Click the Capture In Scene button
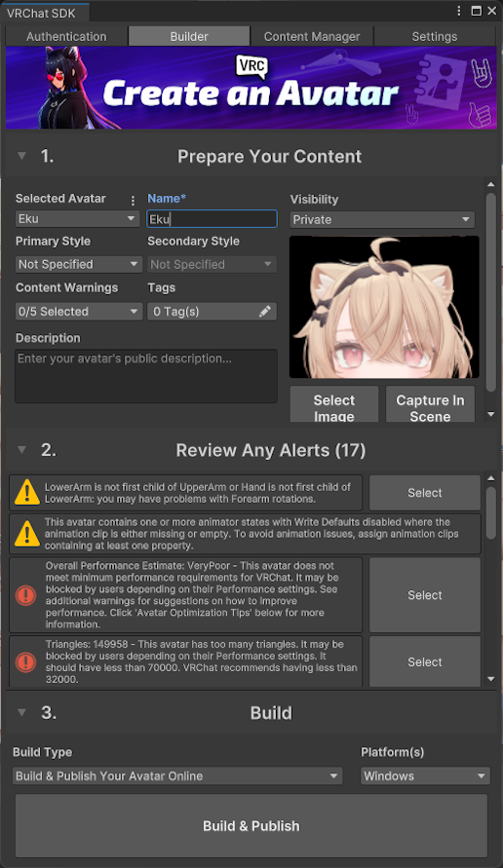This screenshot has height=868, width=503. pyautogui.click(x=431, y=404)
